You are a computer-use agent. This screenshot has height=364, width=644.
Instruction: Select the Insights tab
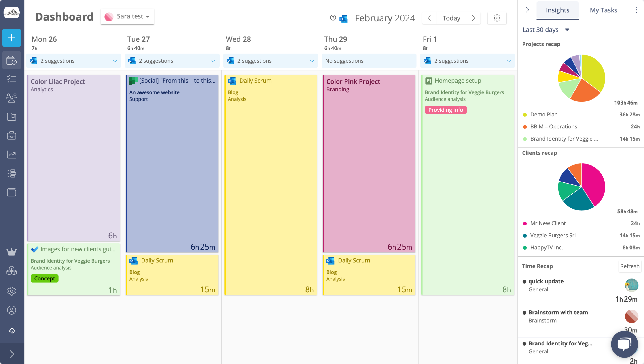click(x=557, y=10)
